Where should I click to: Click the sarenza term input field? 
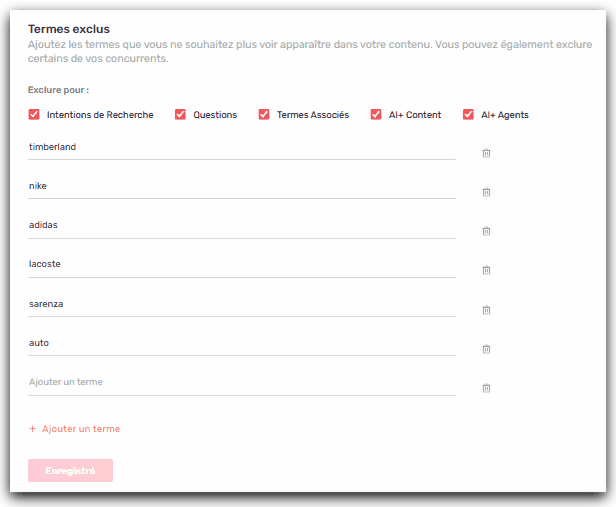click(240, 304)
